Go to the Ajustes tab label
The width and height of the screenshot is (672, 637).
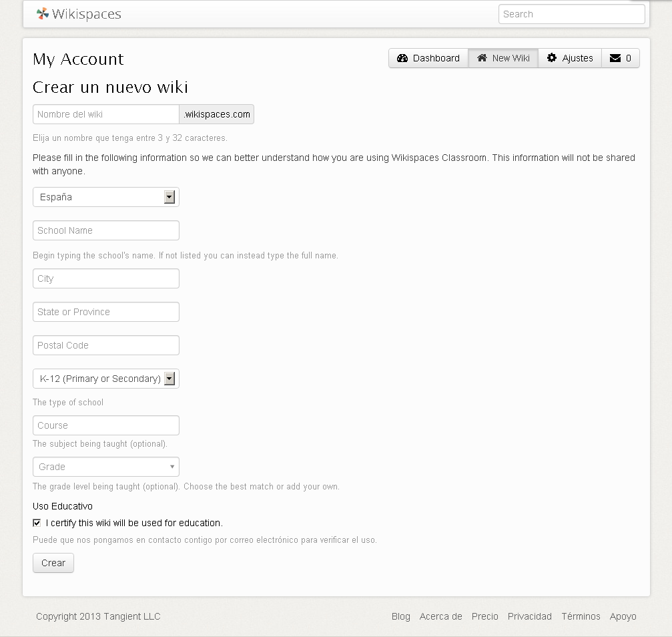pyautogui.click(x=577, y=58)
